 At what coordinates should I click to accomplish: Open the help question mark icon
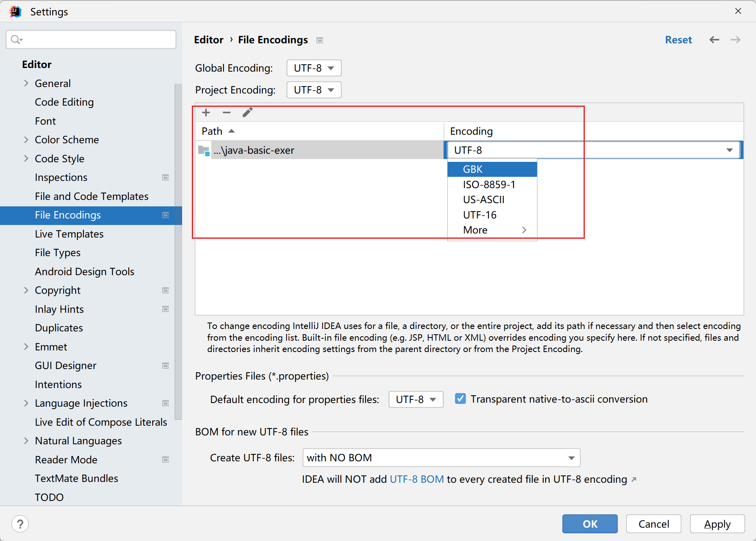pyautogui.click(x=20, y=524)
